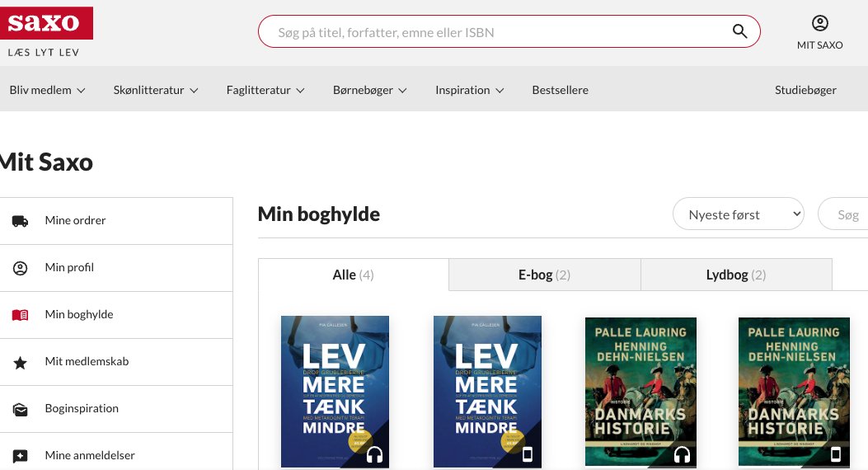Click the Mine ordrer truck icon

coord(20,221)
